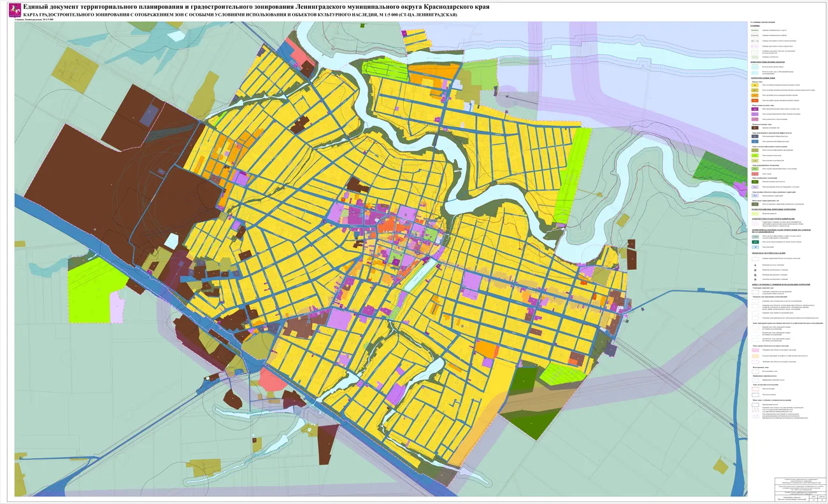
Task: Click the dashed aerodrome territory outline sample
Action: 755,405
